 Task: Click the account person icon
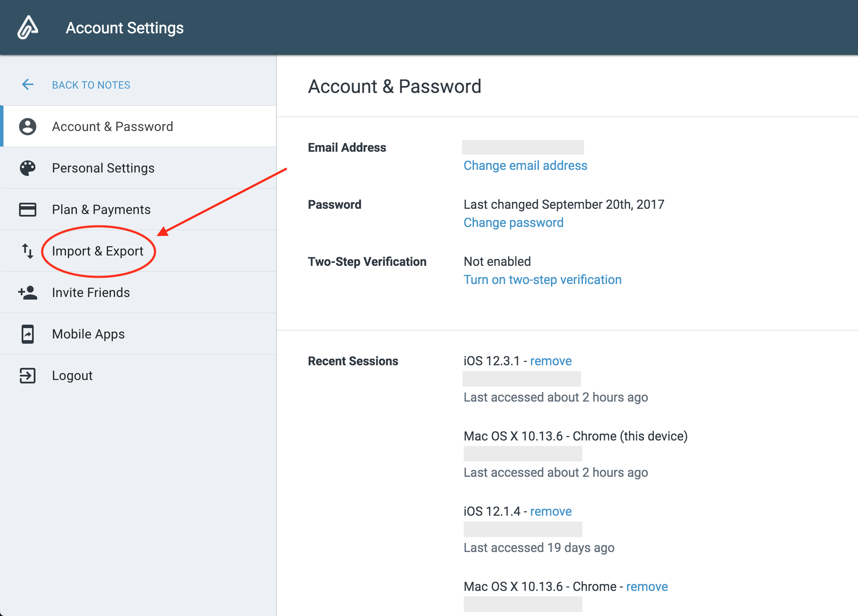click(x=28, y=127)
